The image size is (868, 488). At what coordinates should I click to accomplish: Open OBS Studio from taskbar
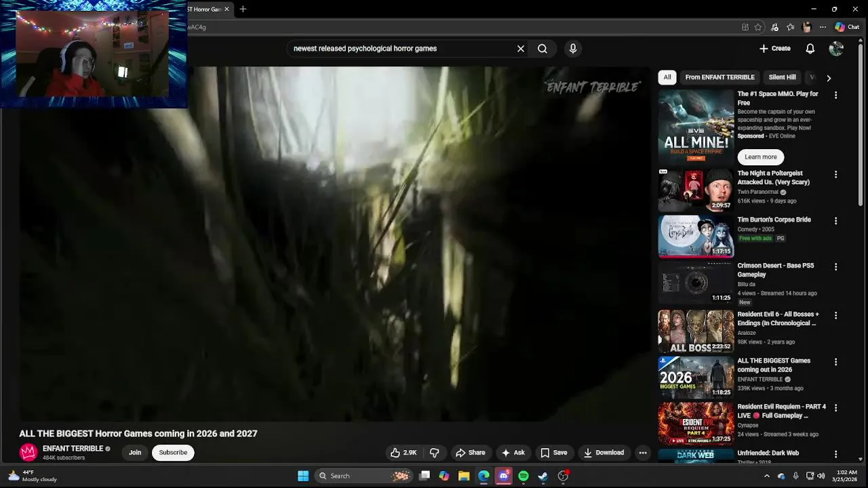pos(563,476)
